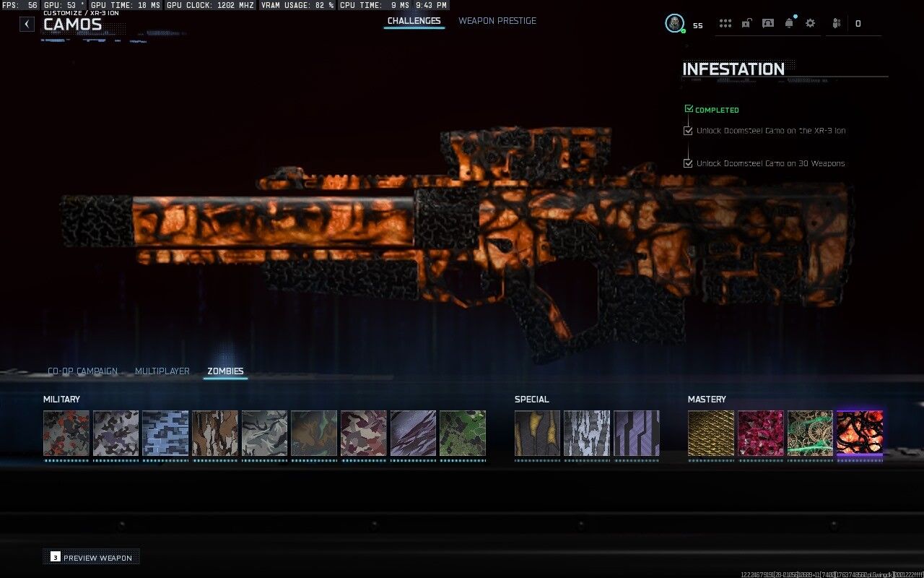Click the Doomsteel 30 Weapons challenge checkbox
This screenshot has height=578, width=924.
point(688,163)
